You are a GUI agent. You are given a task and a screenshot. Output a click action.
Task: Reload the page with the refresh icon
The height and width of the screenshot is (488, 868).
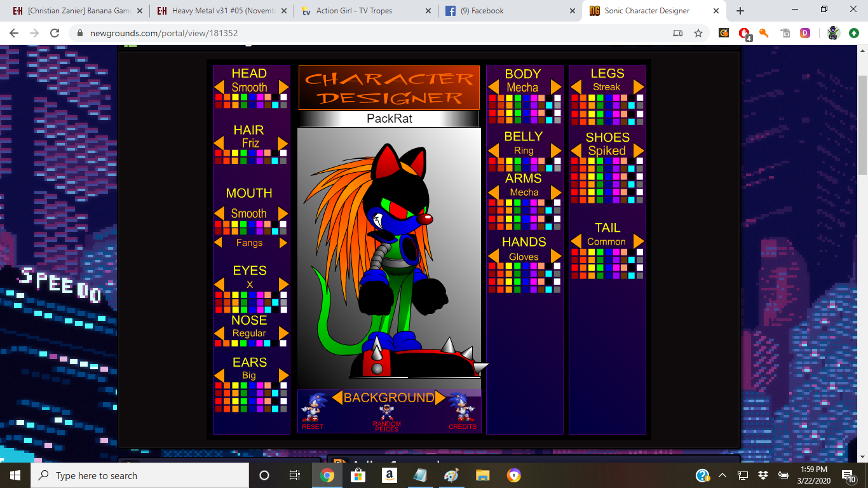pos(55,33)
